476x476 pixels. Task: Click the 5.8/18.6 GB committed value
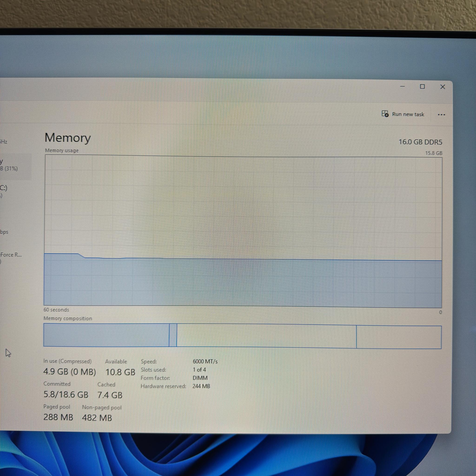pos(66,394)
